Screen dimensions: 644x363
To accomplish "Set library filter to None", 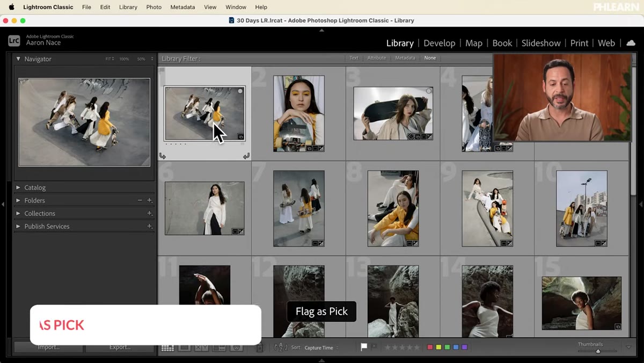I will click(430, 58).
